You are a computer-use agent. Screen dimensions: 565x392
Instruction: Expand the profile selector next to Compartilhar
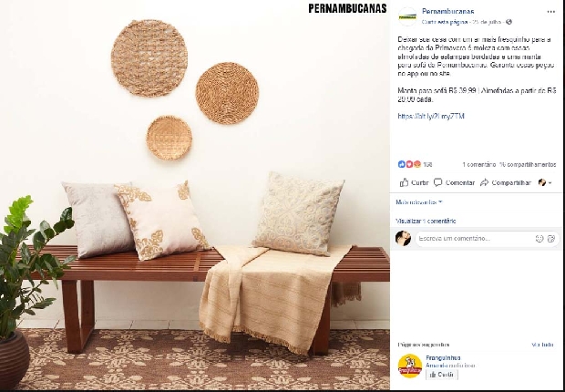(545, 182)
